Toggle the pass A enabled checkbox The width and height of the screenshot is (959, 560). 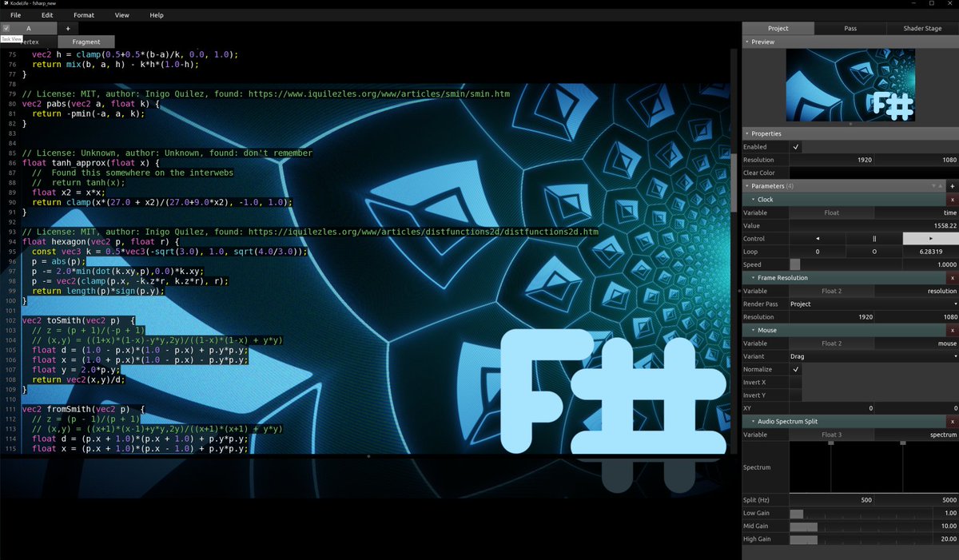pos(6,28)
